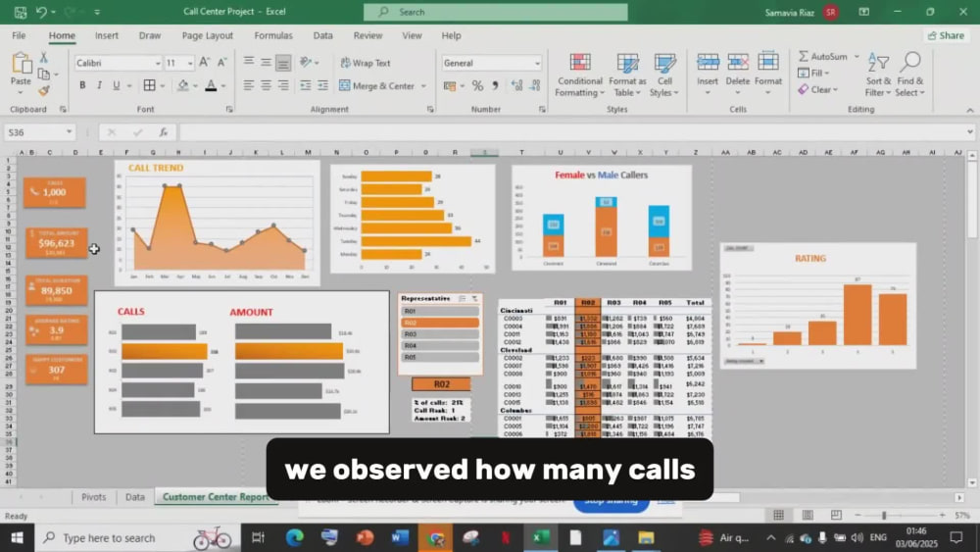Switch to the Data ribbon tab

point(322,35)
